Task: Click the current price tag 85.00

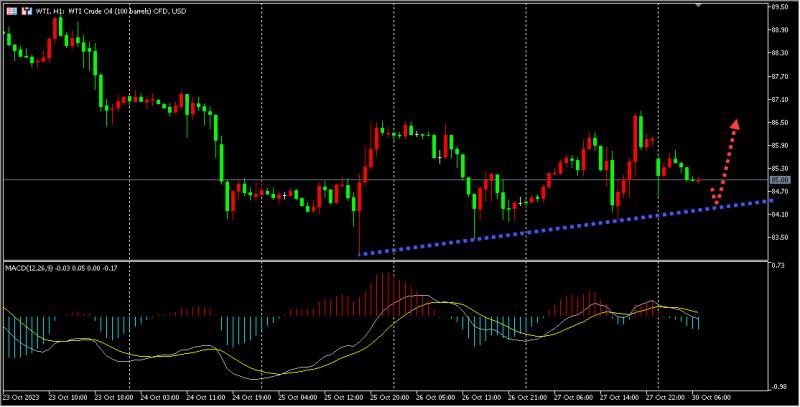Action: 780,180
